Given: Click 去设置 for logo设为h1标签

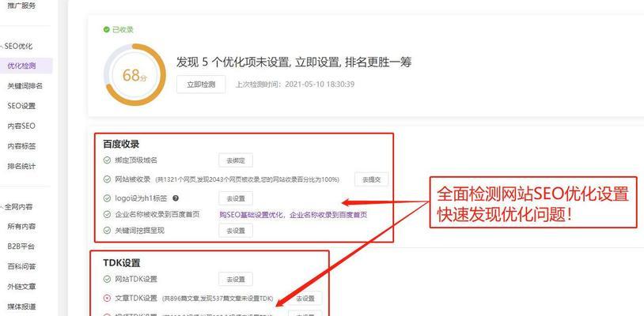Looking at the screenshot, I should pyautogui.click(x=236, y=198).
